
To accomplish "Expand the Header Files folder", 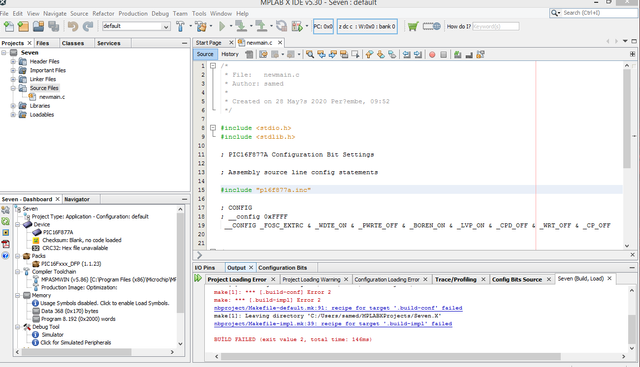I will 13,62.
